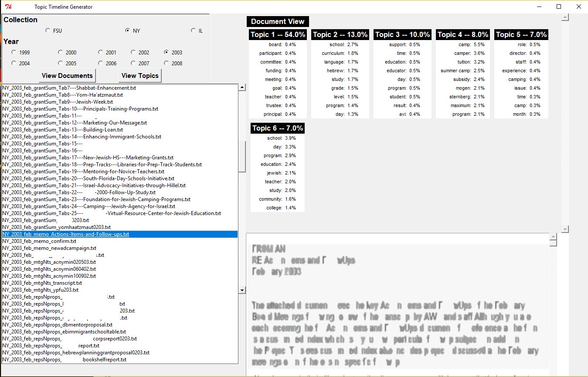Click the Document View header label
588x377 pixels.
click(278, 21)
